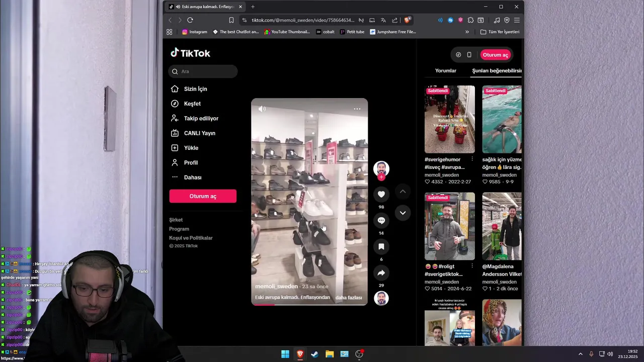Open the Tüm Yer İşaretleri folder
The image size is (644, 362).
pyautogui.click(x=500, y=32)
